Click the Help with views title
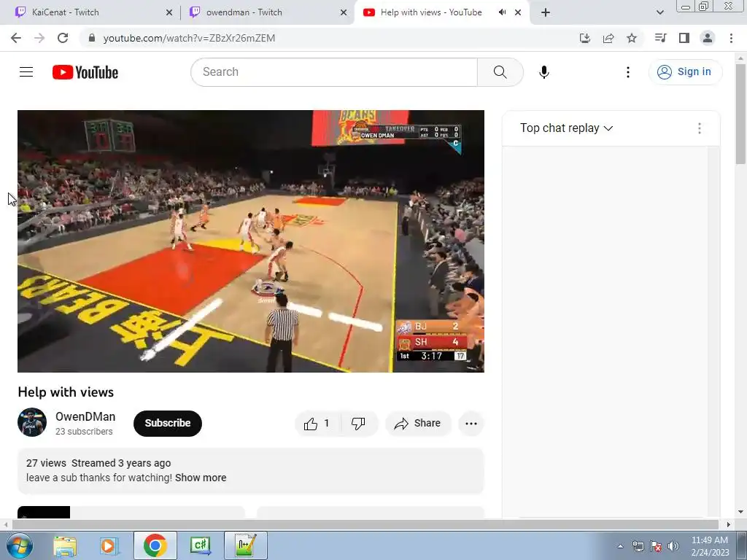The height and width of the screenshot is (560, 747). 66,392
